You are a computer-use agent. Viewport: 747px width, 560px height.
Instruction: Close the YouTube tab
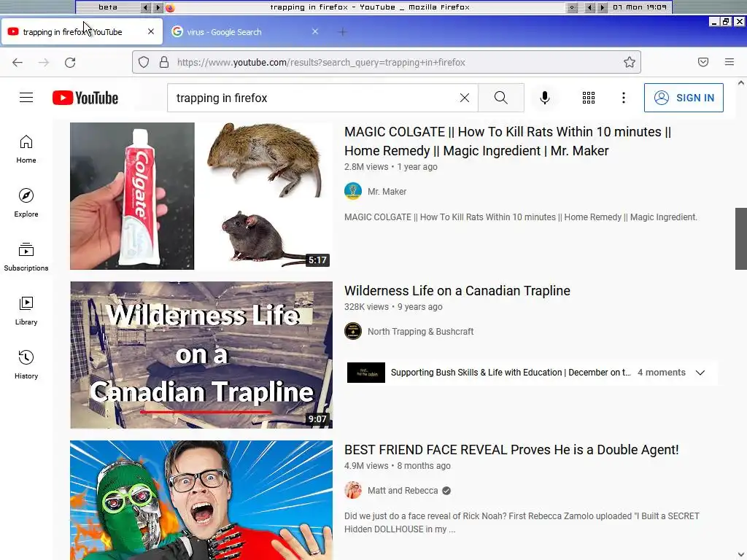(151, 31)
